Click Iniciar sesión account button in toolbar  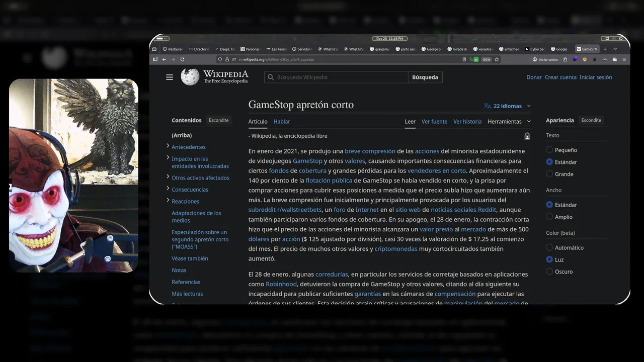(545, 59)
